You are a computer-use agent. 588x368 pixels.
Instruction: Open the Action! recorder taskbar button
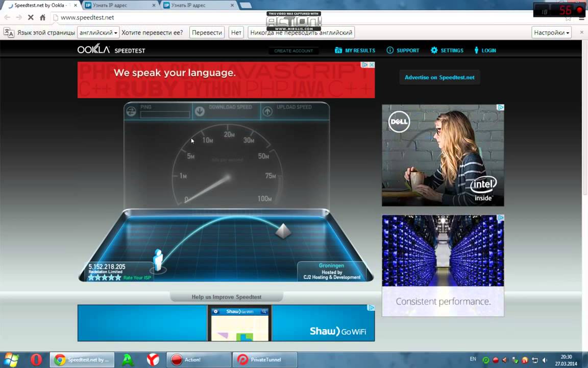[x=199, y=360]
